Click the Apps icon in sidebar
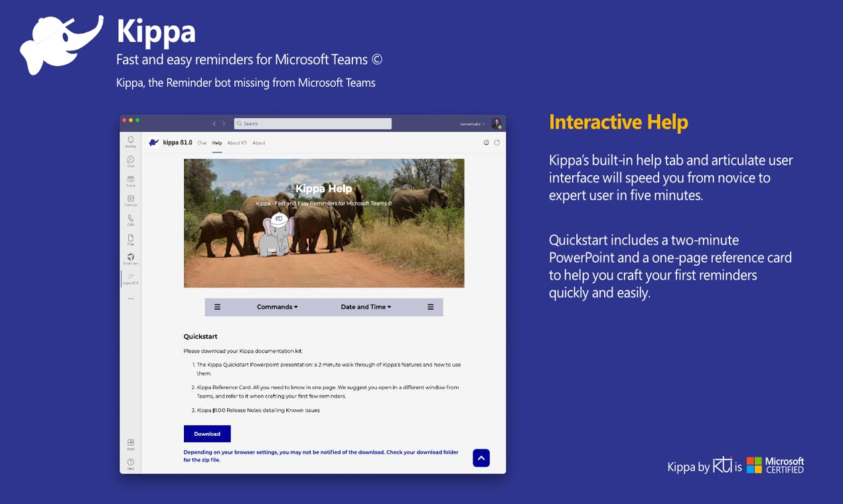The height and width of the screenshot is (504, 843). coord(131,444)
